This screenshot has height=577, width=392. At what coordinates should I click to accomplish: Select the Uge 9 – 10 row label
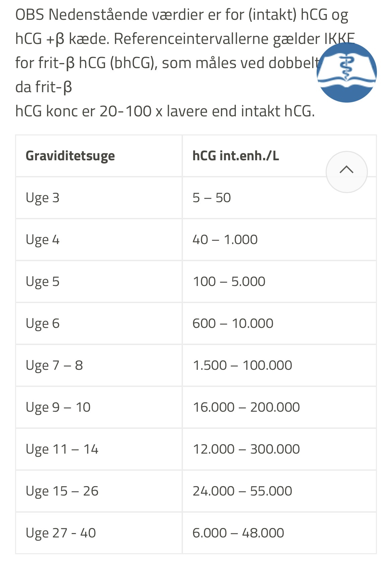(x=58, y=407)
